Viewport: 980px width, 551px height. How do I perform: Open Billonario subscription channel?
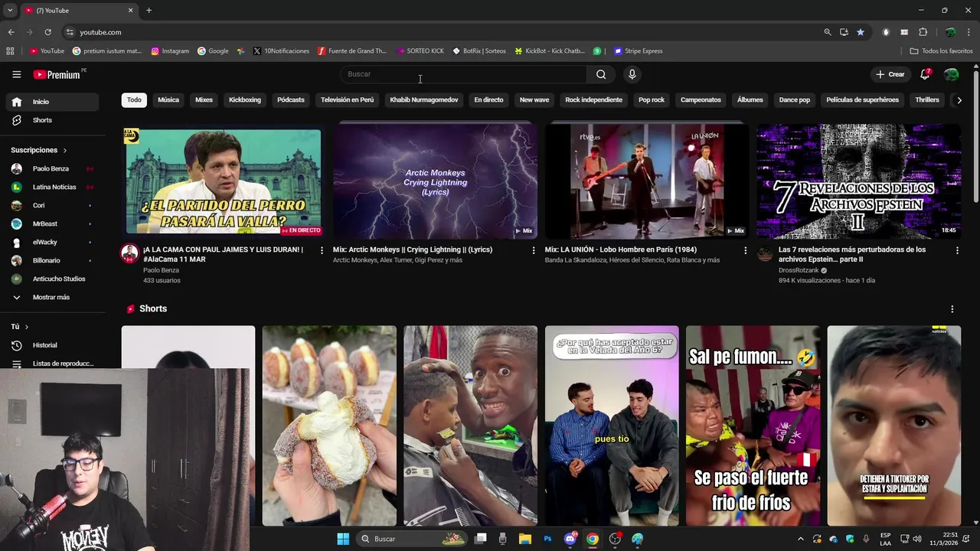tap(52, 260)
